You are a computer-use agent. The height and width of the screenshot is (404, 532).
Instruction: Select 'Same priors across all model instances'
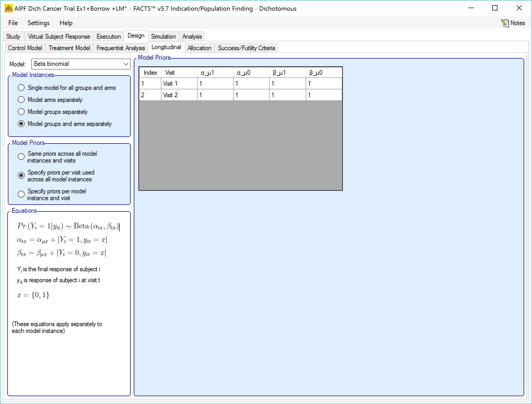(21, 157)
